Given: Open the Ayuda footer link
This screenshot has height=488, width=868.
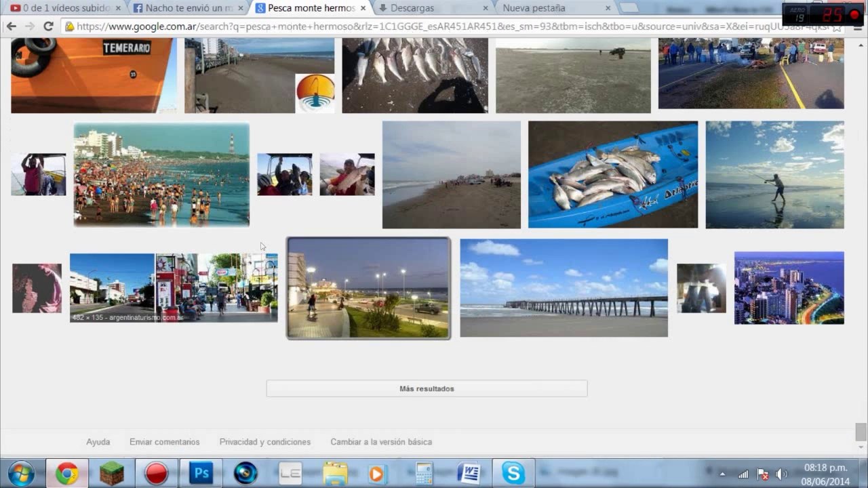Looking at the screenshot, I should coord(98,442).
